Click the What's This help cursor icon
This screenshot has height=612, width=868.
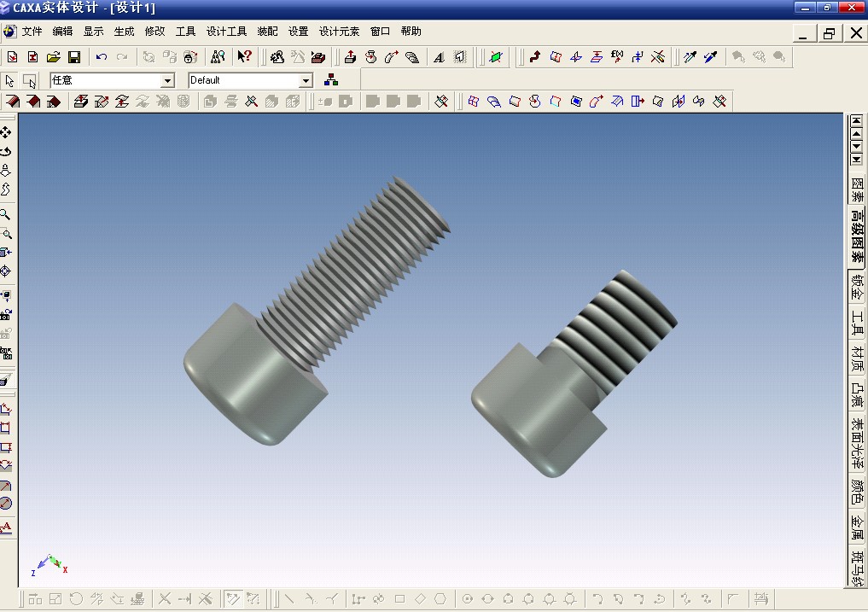pyautogui.click(x=244, y=56)
